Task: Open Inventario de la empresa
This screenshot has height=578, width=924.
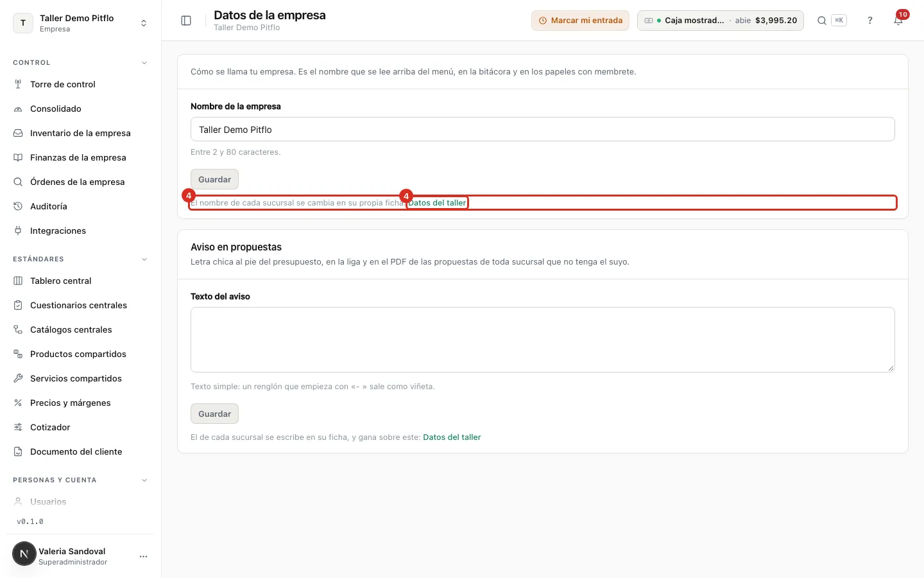Action: click(x=80, y=133)
